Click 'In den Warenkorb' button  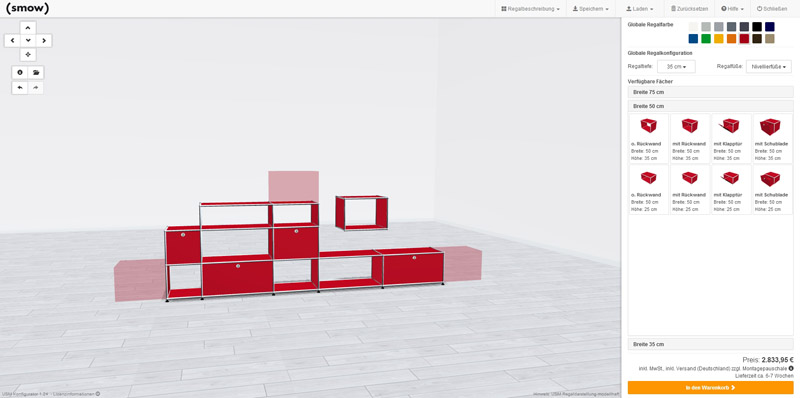[x=710, y=388]
